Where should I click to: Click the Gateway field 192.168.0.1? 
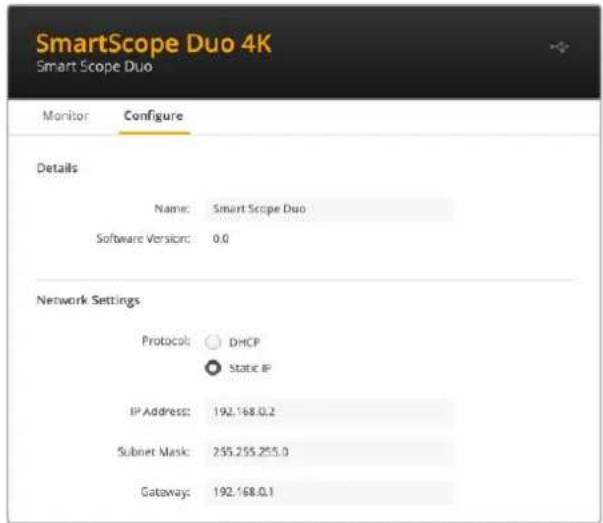(x=329, y=491)
